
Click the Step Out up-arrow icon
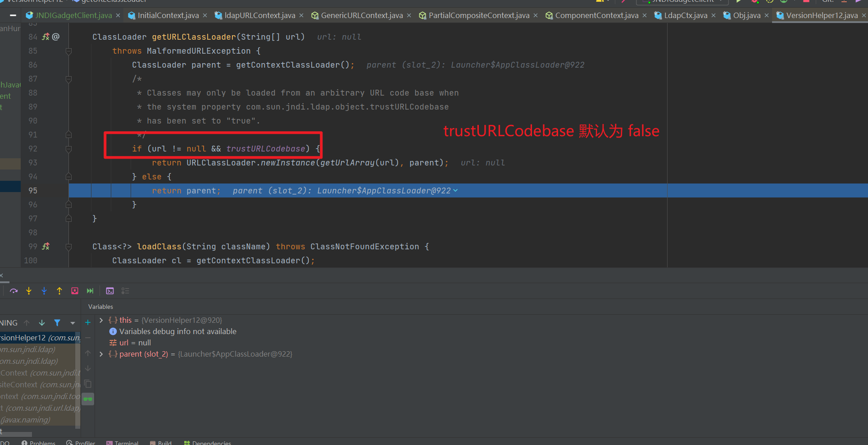(x=59, y=291)
